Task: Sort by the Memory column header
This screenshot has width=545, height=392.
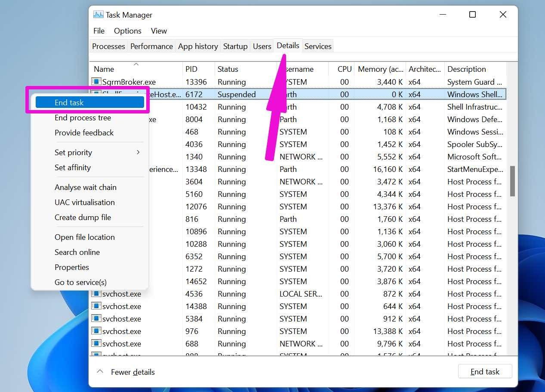Action: 380,69
